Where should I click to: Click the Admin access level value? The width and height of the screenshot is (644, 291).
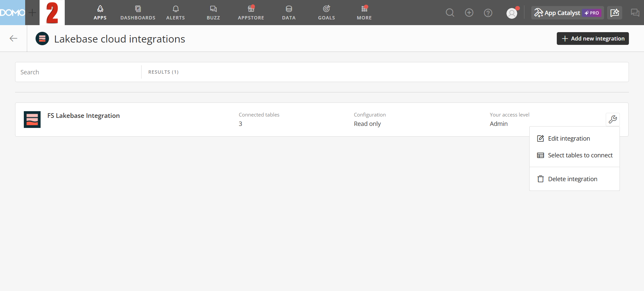tap(499, 124)
